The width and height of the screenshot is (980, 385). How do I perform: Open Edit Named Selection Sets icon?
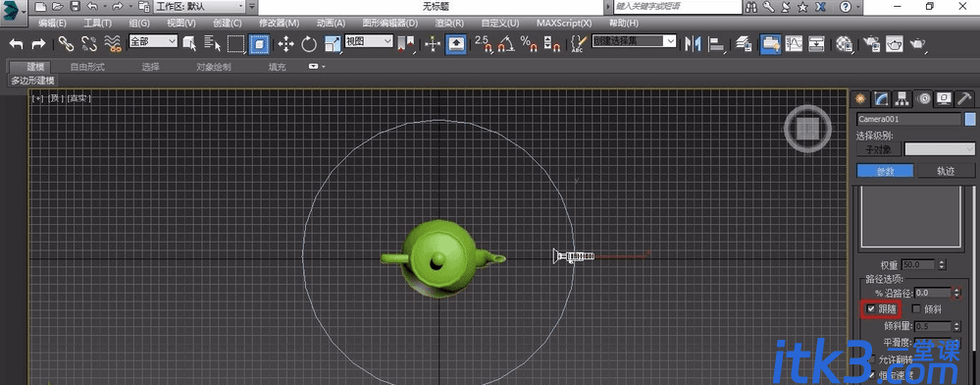click(578, 43)
